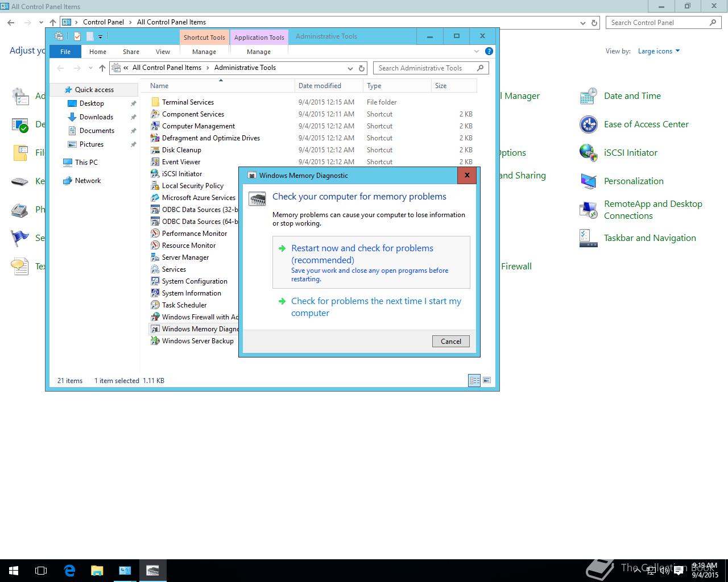728x582 pixels.
Task: Launch Edge browser from taskbar
Action: (x=69, y=571)
